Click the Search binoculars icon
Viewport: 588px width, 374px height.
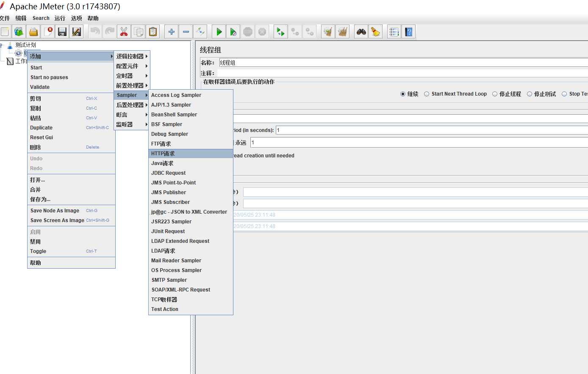point(361,32)
